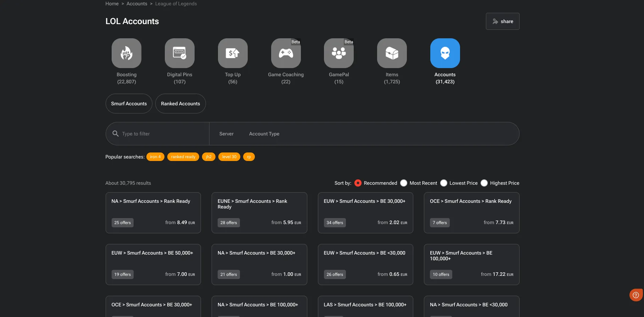Go to the Accounts breadcrumb link

pyautogui.click(x=137, y=4)
